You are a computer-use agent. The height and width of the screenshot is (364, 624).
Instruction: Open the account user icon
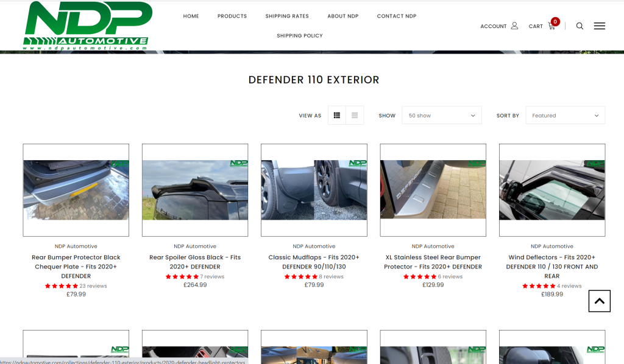[x=514, y=26]
